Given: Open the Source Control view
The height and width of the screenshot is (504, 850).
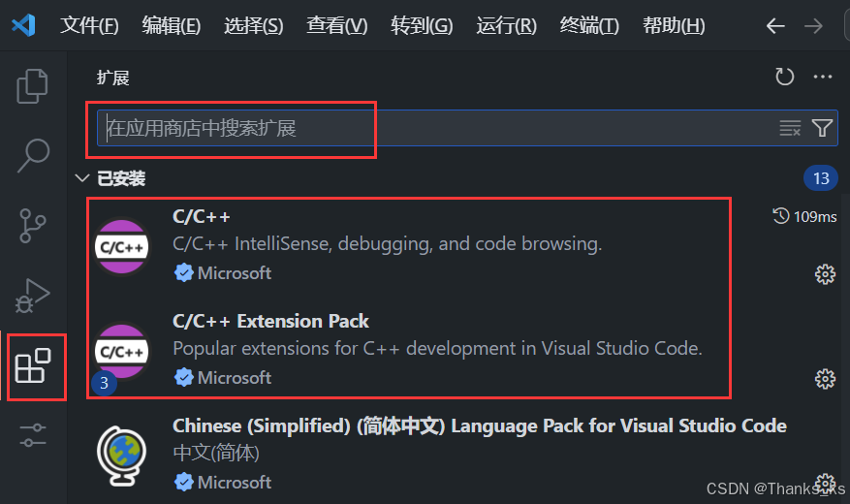Looking at the screenshot, I should tap(33, 226).
